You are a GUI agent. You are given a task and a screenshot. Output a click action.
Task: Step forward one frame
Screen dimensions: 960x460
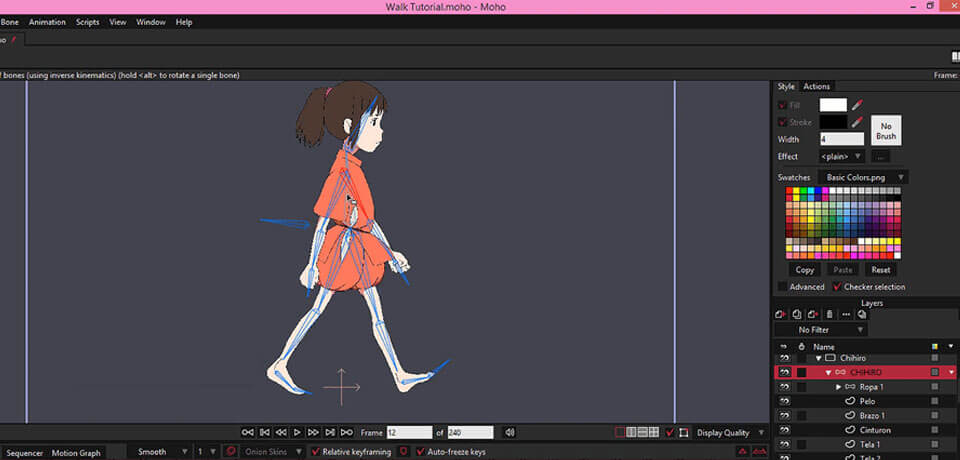click(x=313, y=432)
